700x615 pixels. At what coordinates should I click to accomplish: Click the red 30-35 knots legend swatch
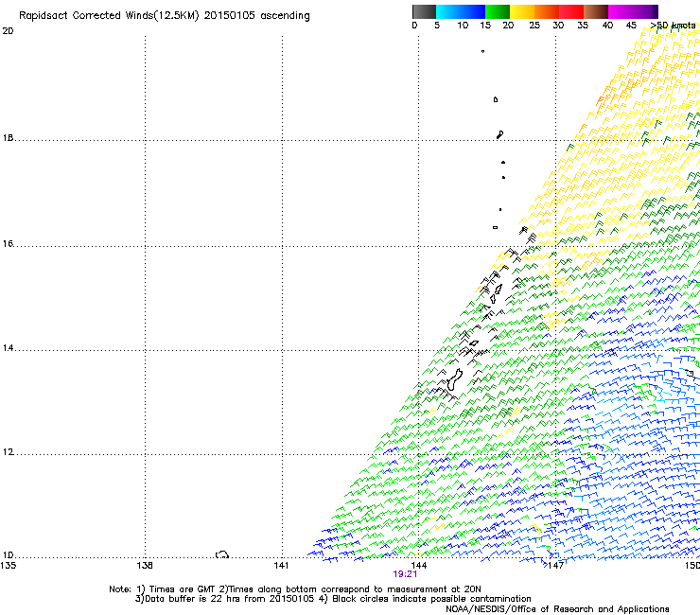pyautogui.click(x=571, y=11)
